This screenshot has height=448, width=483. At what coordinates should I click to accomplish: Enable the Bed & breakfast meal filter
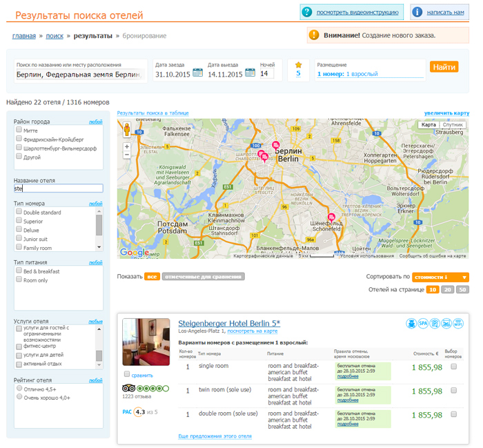(x=19, y=270)
